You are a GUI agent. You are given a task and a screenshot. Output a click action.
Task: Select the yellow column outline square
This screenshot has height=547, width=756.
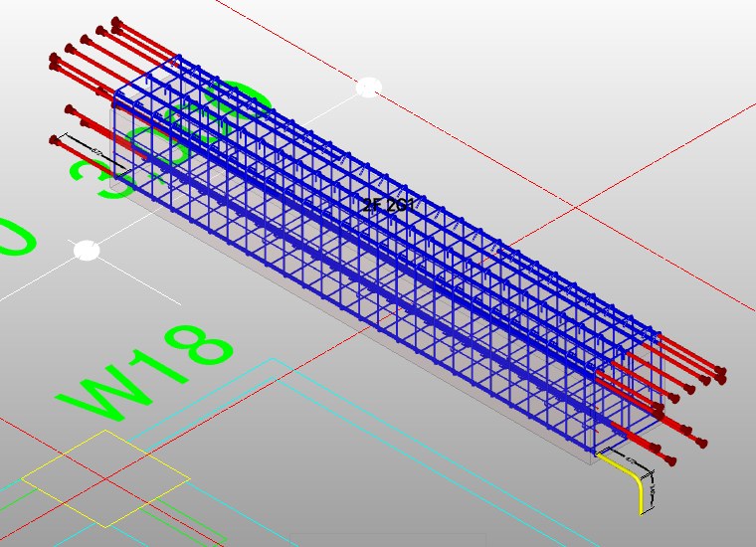tap(105, 478)
